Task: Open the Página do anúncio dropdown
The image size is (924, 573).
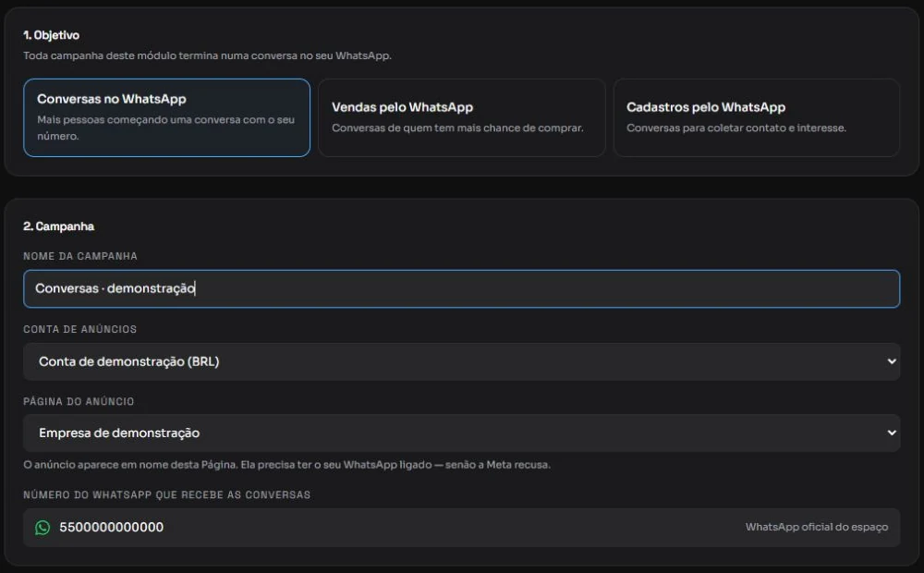Action: point(461,433)
